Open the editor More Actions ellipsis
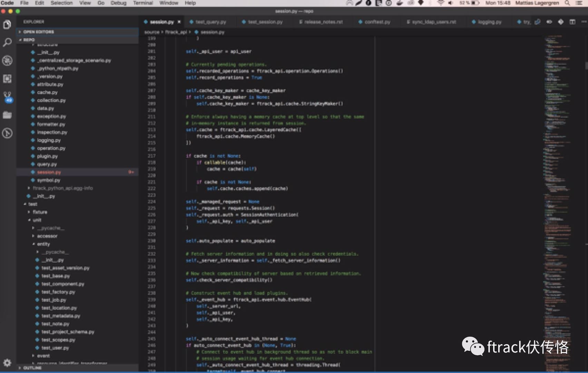The width and height of the screenshot is (588, 373). point(584,22)
